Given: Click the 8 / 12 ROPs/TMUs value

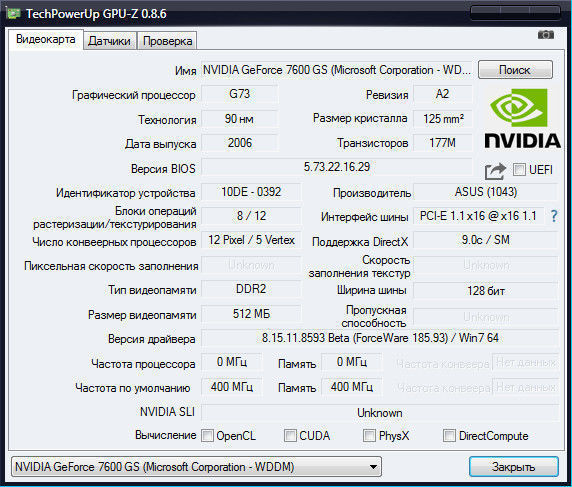Looking at the screenshot, I should (x=251, y=216).
